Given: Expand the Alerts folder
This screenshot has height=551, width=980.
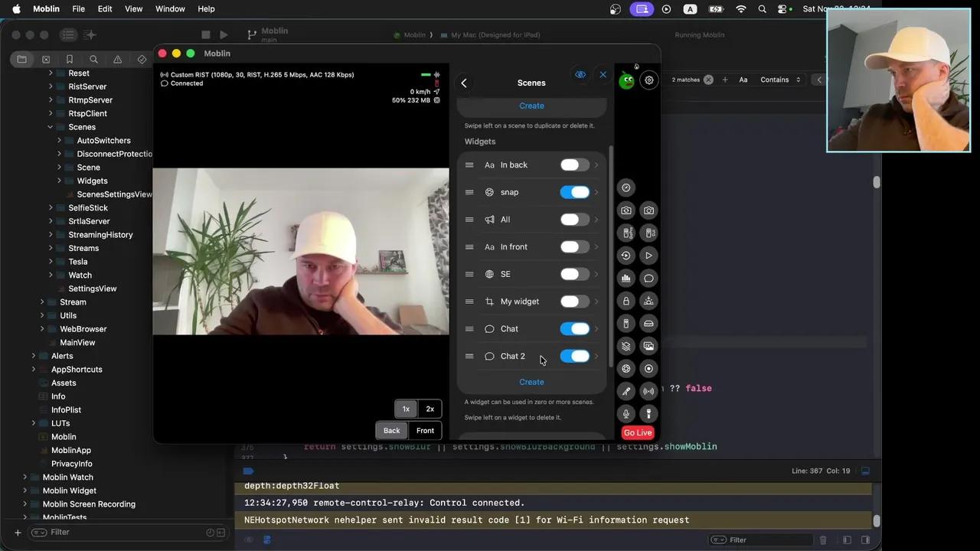Looking at the screenshot, I should (x=34, y=356).
